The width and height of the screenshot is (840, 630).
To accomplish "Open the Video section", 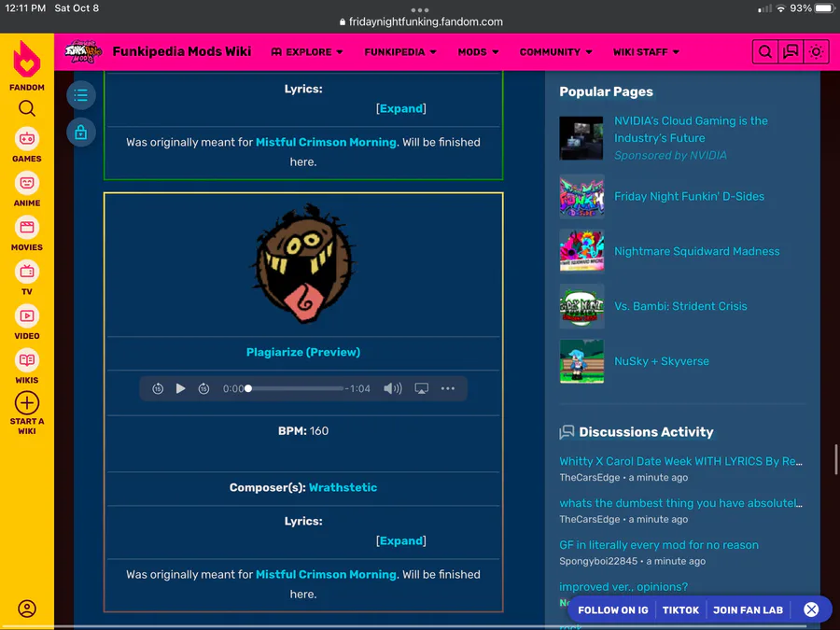I will pos(27,323).
